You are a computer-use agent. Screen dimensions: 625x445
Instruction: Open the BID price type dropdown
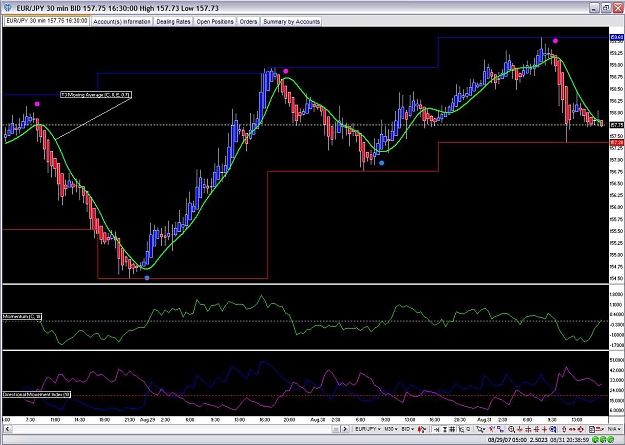tap(408, 429)
